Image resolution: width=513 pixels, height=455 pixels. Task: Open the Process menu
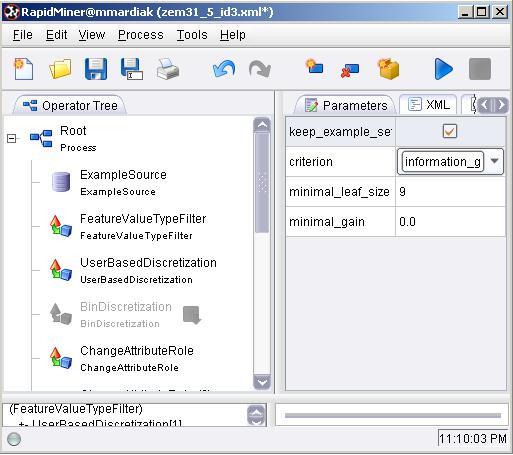[141, 35]
